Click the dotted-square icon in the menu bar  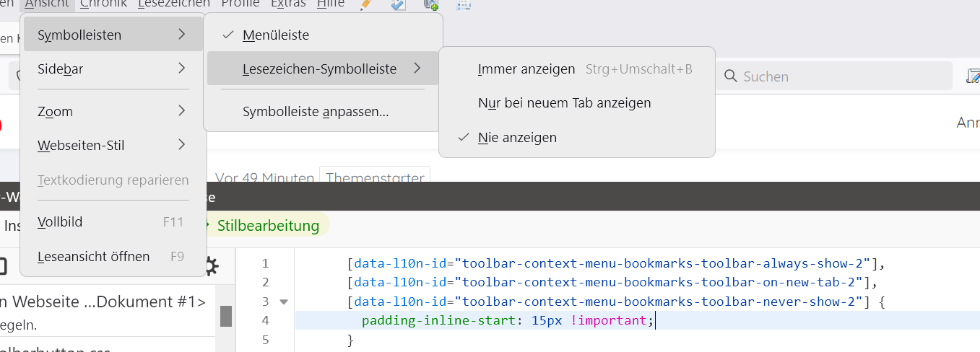(x=464, y=4)
